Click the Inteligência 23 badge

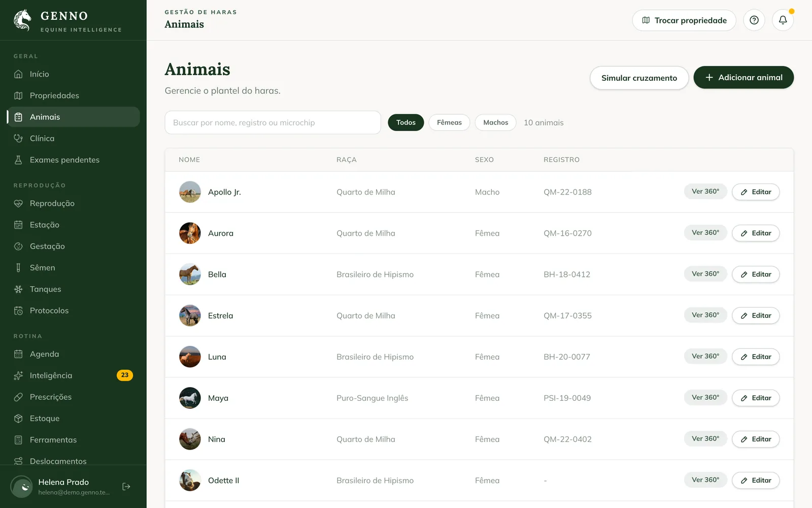125,375
